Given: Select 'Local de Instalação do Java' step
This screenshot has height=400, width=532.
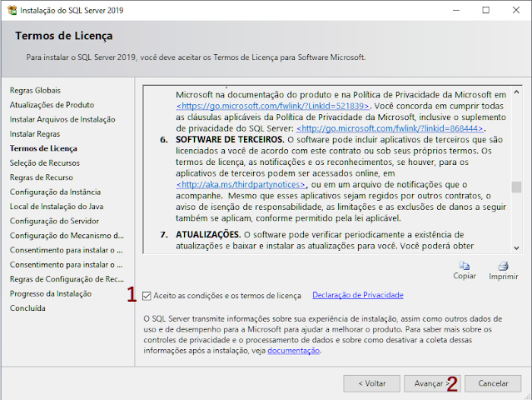Looking at the screenshot, I should click(x=57, y=207).
